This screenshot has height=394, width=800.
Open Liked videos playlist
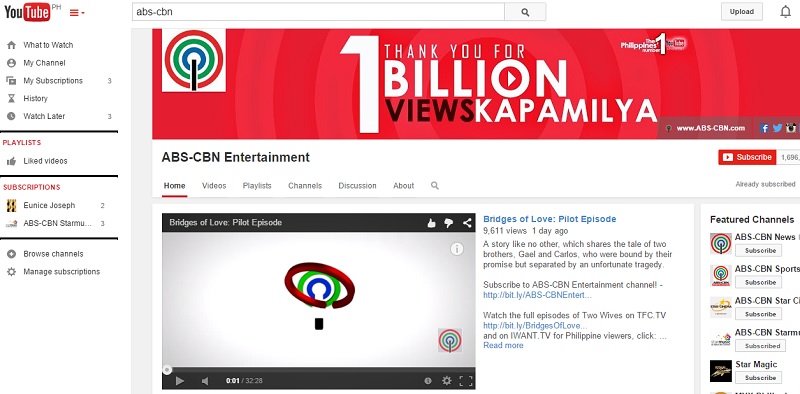(45, 161)
